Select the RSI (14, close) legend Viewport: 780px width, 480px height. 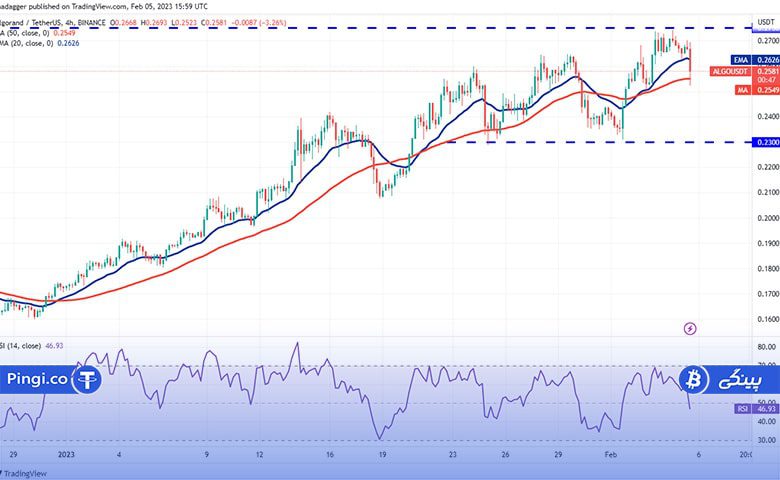(x=32, y=346)
